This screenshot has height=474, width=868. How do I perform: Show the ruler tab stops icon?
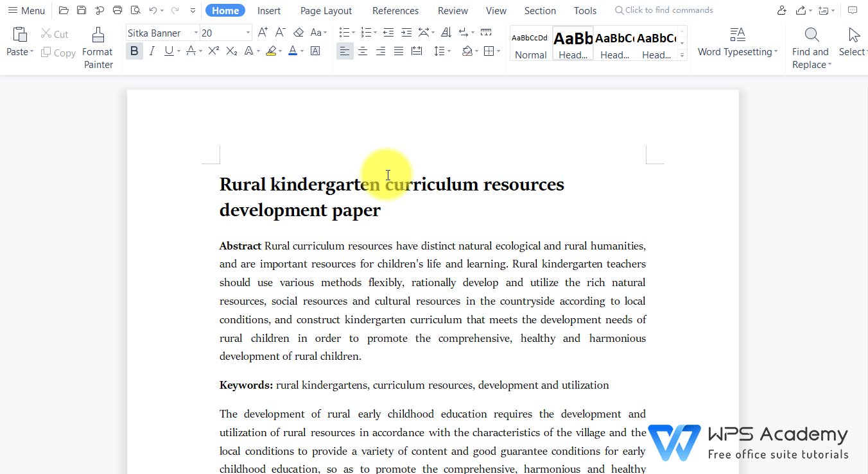click(486, 33)
